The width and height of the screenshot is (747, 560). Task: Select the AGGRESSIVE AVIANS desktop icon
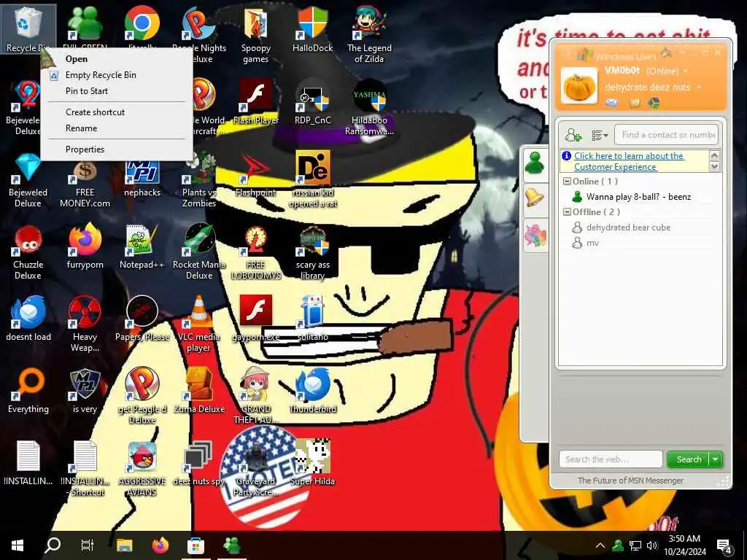(142, 470)
